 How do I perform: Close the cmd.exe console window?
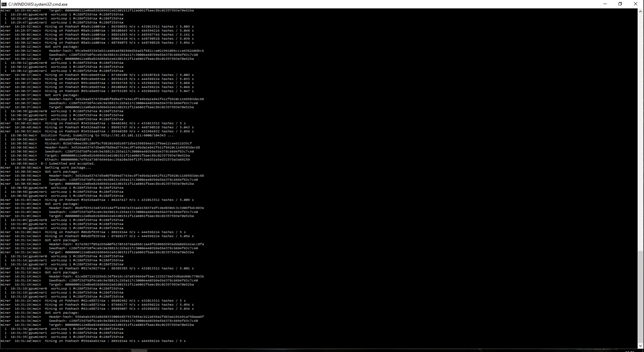[635, 4]
